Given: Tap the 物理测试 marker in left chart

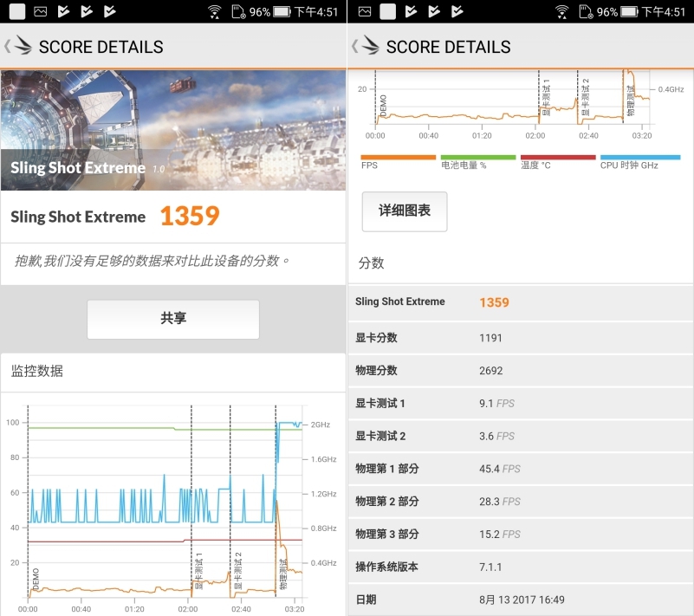Looking at the screenshot, I should (282, 574).
